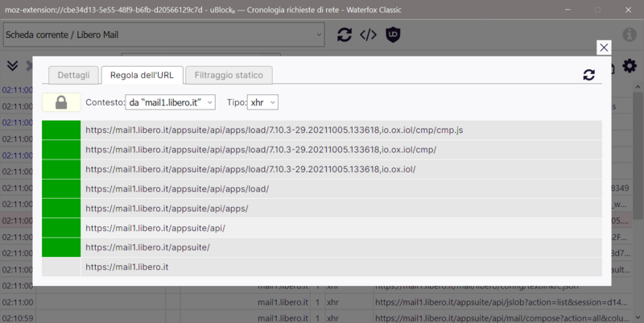Screen dimensions: 644x323
Task: Select the https://mail1.libero.it/appsuite/ row text
Action: pos(147,247)
